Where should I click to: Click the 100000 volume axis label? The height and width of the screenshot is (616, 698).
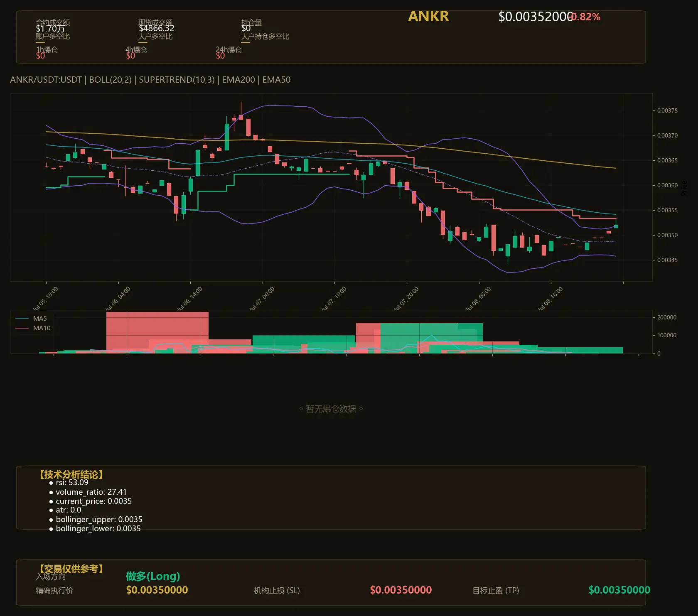click(x=667, y=335)
